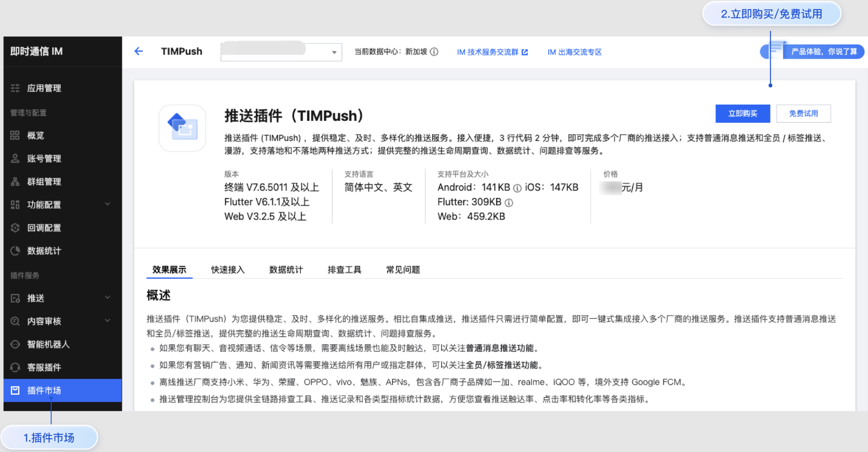Click the 推送插件（TIMPush）heading
Screen dimensions: 868x452
pyautogui.click(x=294, y=116)
